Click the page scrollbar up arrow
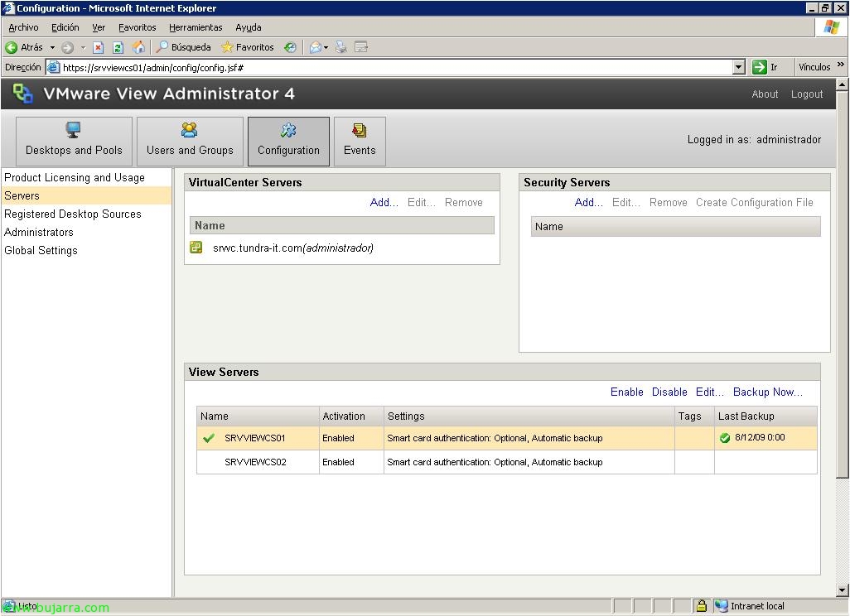Screen dimensions: 850x616 click(x=842, y=85)
